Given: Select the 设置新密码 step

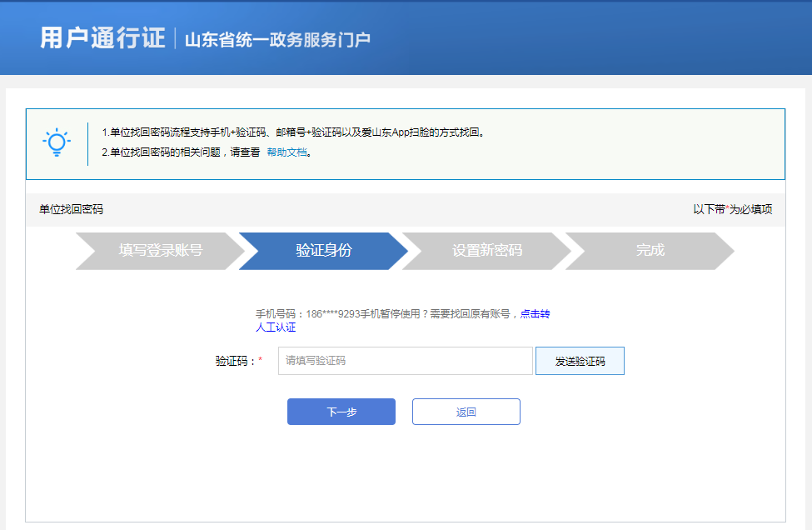Looking at the screenshot, I should coord(486,251).
